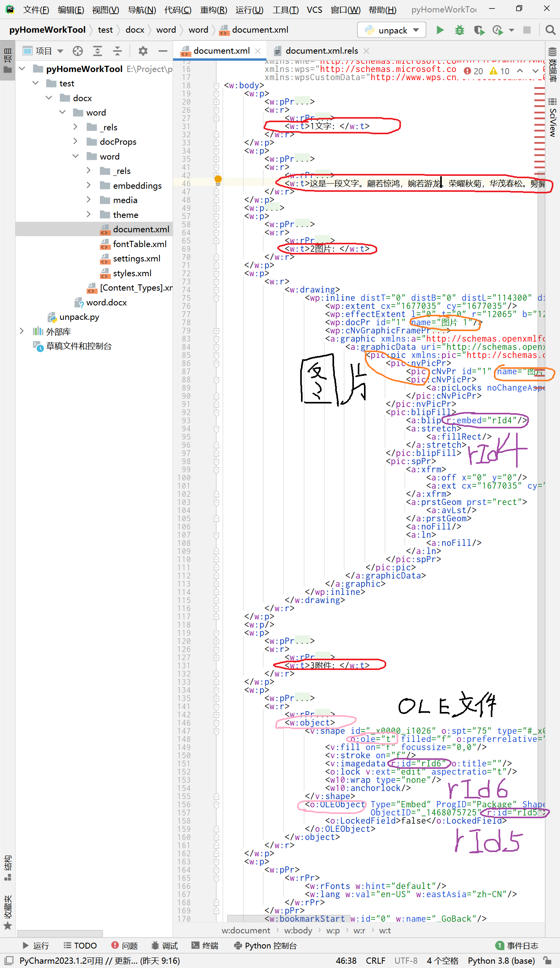This screenshot has width=560, height=968.
Task: Hide the project tool window
Action: click(x=163, y=51)
